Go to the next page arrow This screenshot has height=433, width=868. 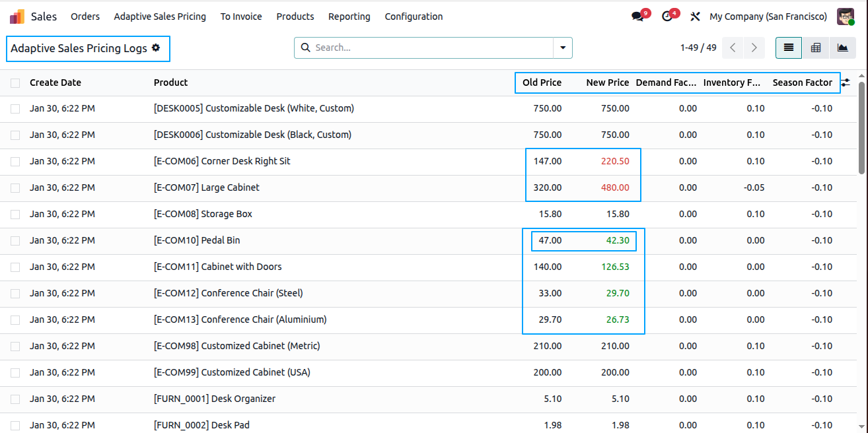pyautogui.click(x=754, y=48)
